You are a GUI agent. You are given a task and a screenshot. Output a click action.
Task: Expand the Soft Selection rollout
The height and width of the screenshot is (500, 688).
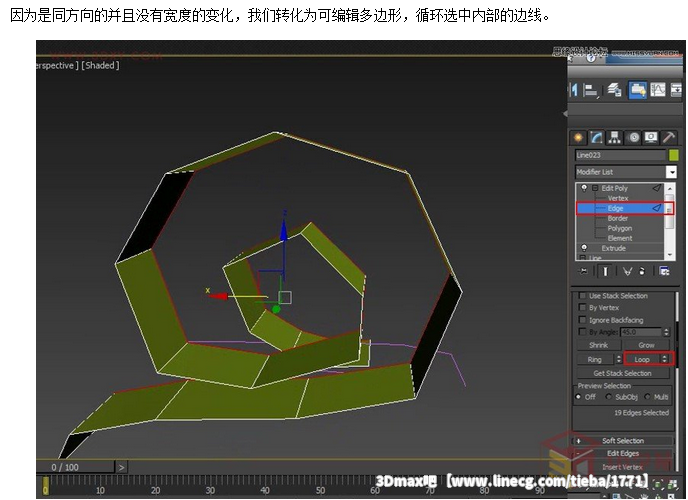(x=623, y=441)
